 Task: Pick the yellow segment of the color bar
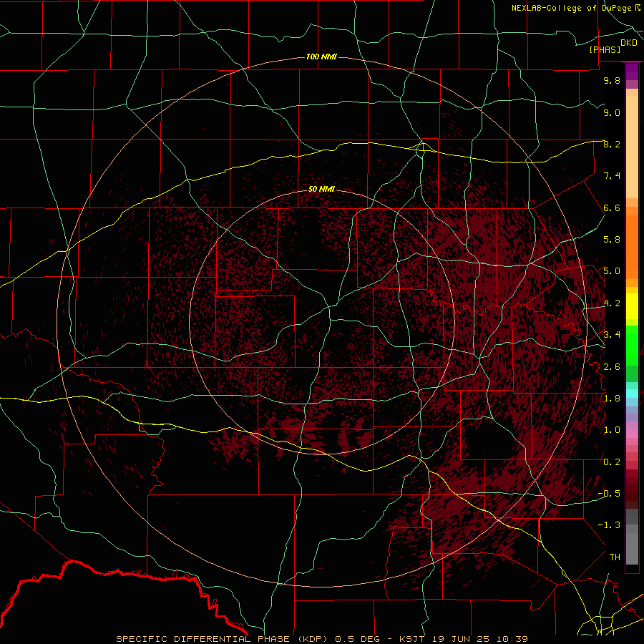click(x=632, y=306)
